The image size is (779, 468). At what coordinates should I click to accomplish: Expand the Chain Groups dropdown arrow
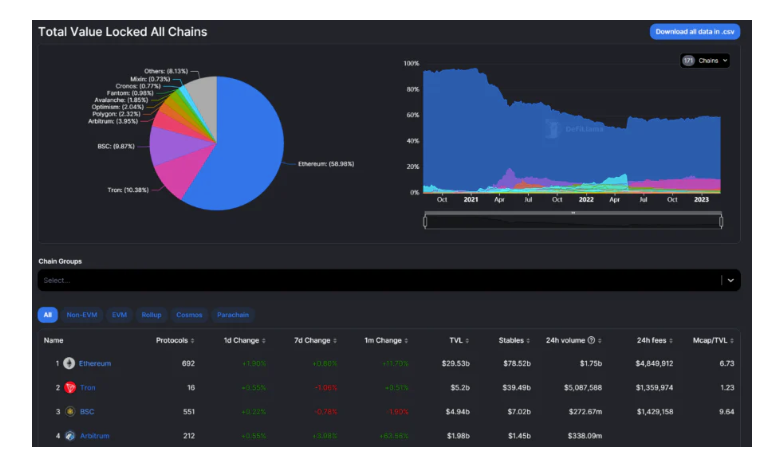click(x=731, y=280)
